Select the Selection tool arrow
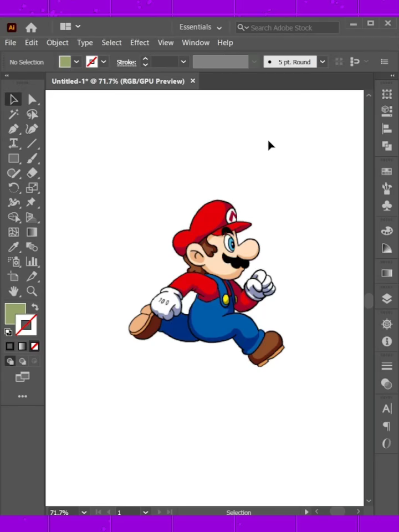Viewport: 399px width, 532px height. [x=13, y=99]
